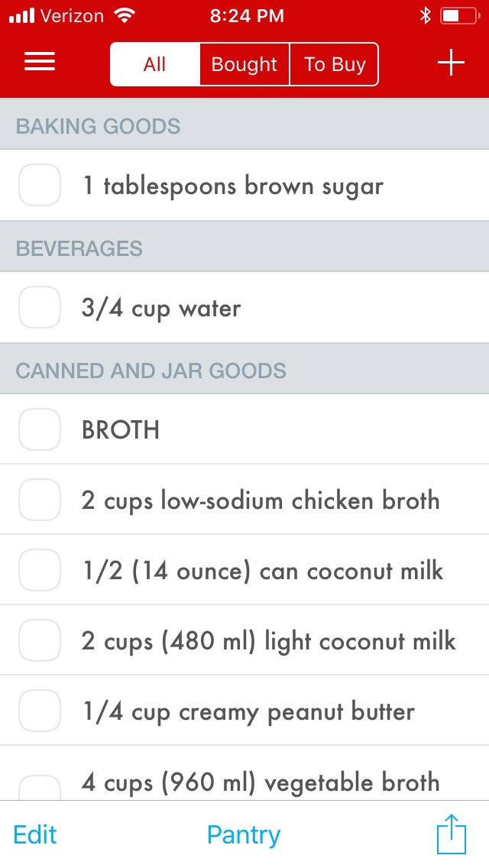The width and height of the screenshot is (489, 868).
Task: Open the Pantry link
Action: coord(244,835)
